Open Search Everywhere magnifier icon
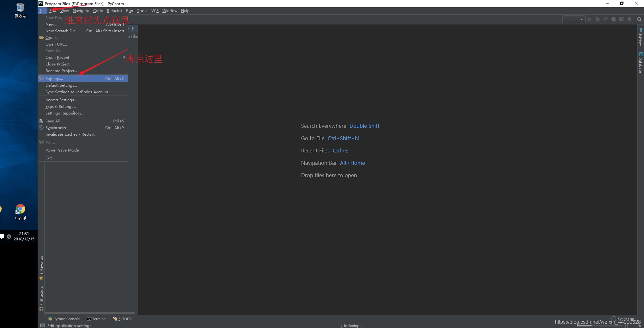Screen dimensions: 644x328 pyautogui.click(x=639, y=19)
